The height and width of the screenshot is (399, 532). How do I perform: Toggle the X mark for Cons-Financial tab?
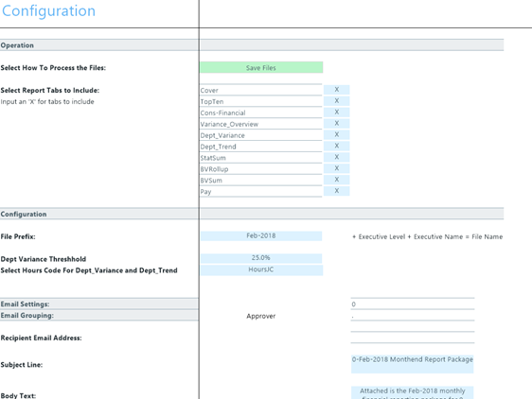pyautogui.click(x=337, y=112)
